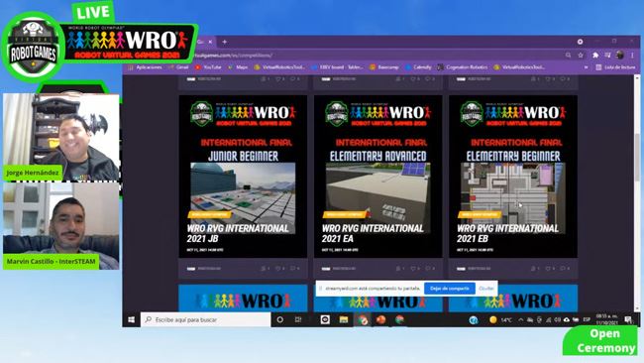
Task: Open the Cortana circle icon
Action: click(280, 319)
